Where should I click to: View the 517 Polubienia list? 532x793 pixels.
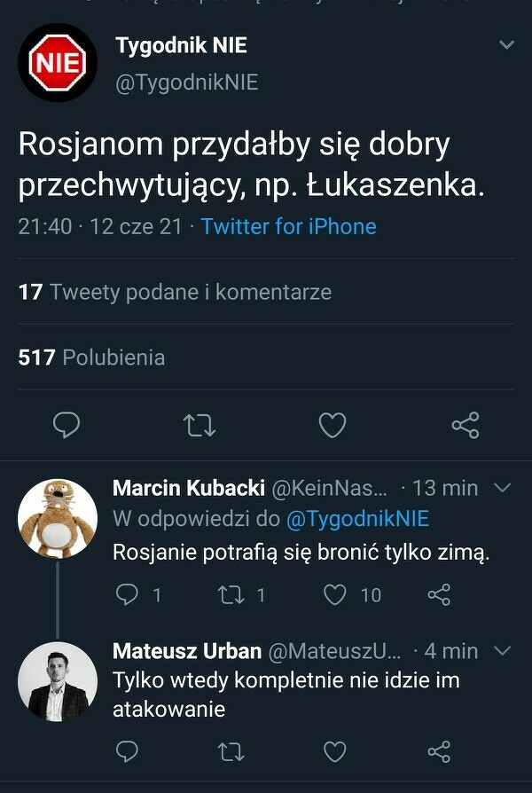point(91,357)
